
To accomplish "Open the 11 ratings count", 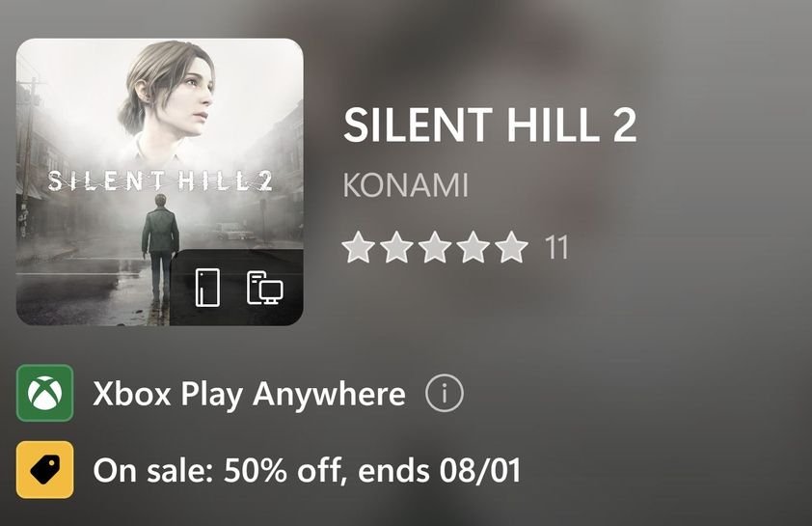I will 556,248.
